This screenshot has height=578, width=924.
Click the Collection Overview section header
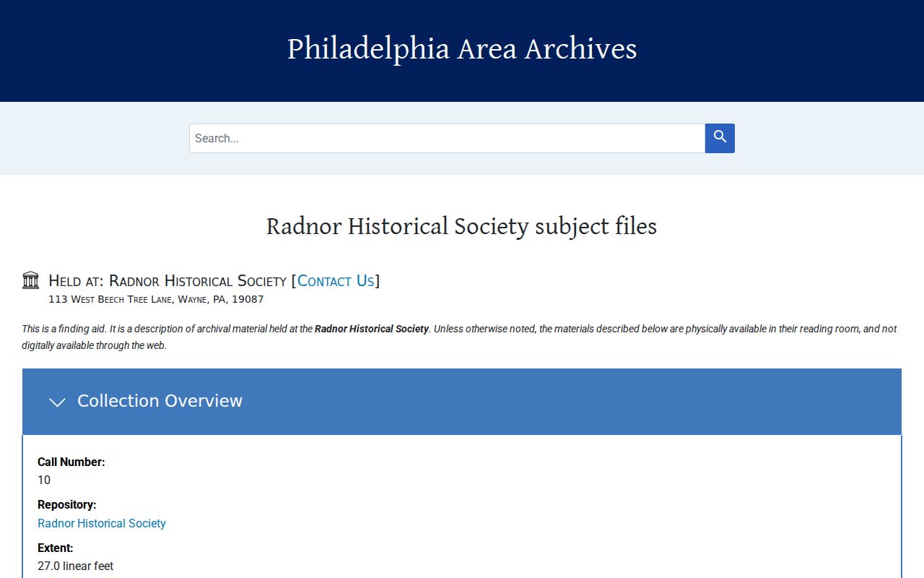tap(462, 402)
